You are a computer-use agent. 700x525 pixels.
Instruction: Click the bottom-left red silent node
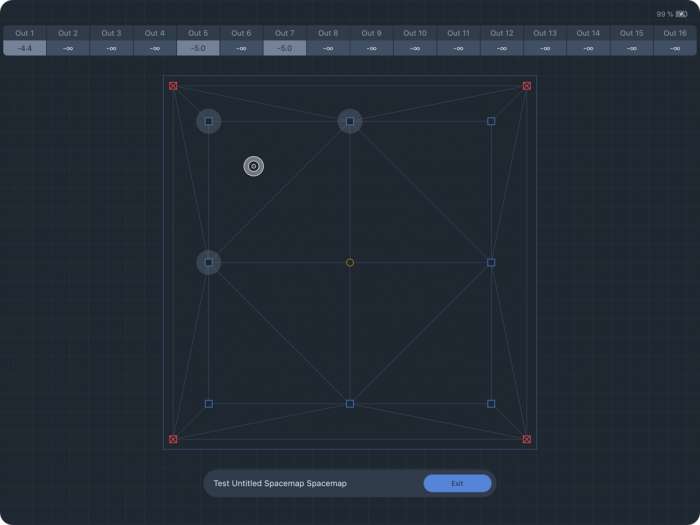pos(173,439)
